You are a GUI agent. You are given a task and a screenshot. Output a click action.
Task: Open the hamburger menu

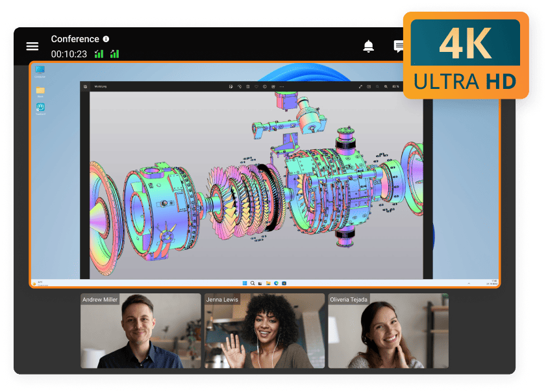tap(32, 46)
